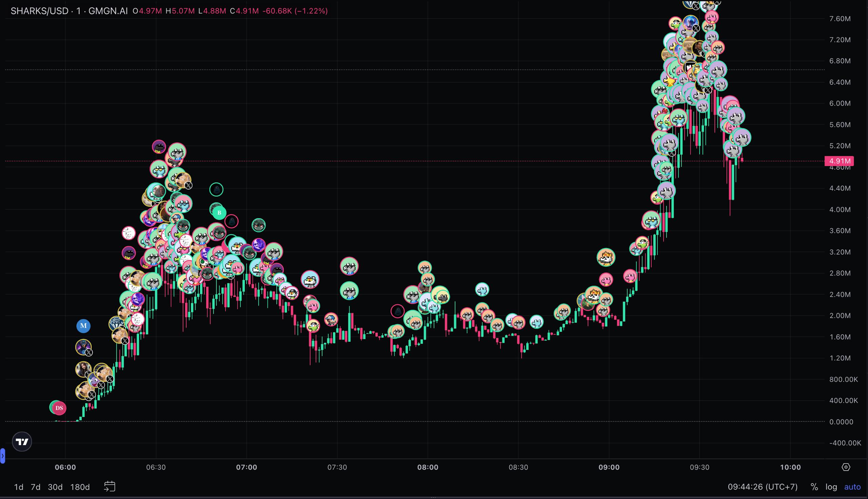Open chart settings gear icon
Viewport: 868px width, 499px height.
pyautogui.click(x=846, y=467)
